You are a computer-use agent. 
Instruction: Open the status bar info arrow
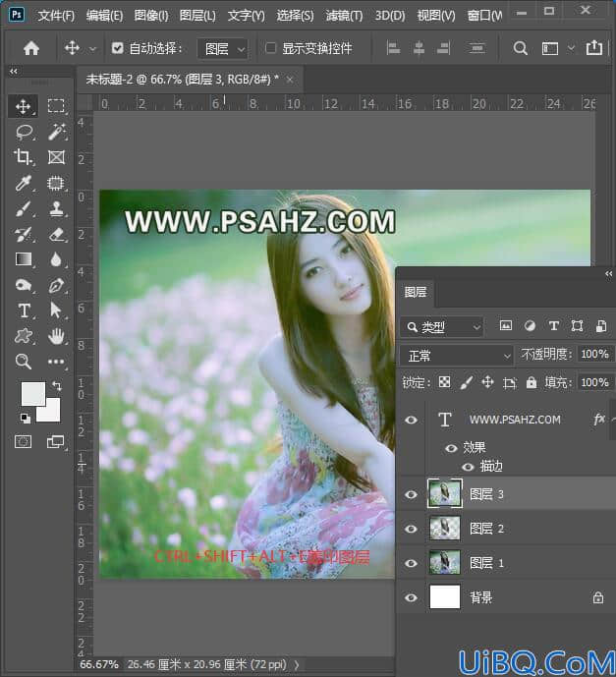click(x=297, y=665)
